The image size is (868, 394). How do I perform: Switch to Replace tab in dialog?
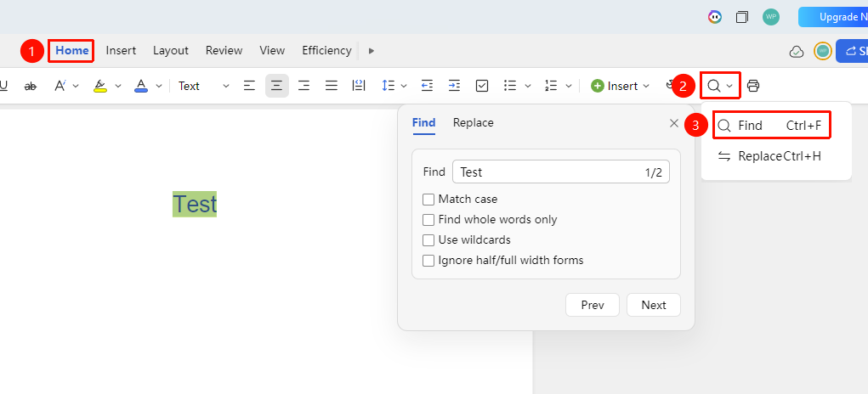coord(474,122)
